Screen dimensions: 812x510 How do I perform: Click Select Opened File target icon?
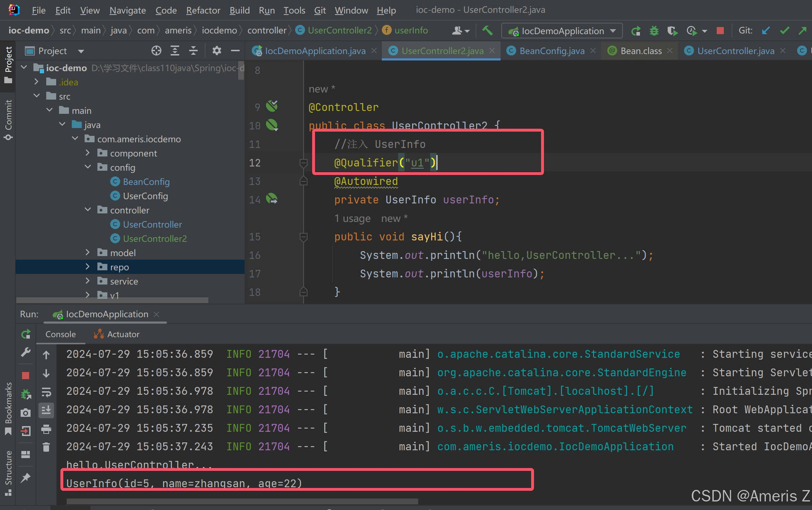(156, 51)
